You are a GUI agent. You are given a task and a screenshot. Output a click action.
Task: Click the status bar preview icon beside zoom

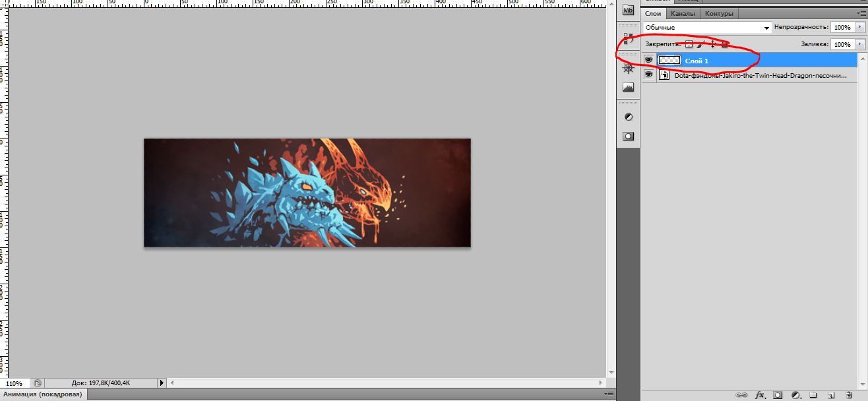click(x=38, y=383)
